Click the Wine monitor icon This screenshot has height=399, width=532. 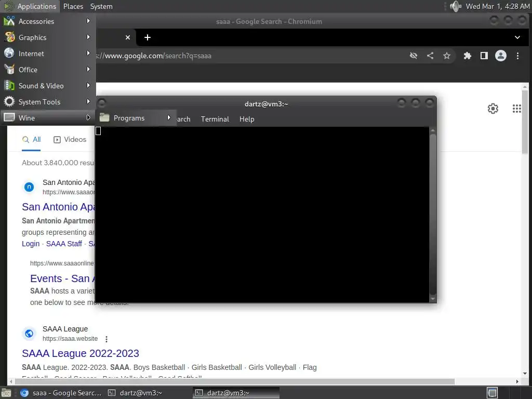tap(9, 117)
